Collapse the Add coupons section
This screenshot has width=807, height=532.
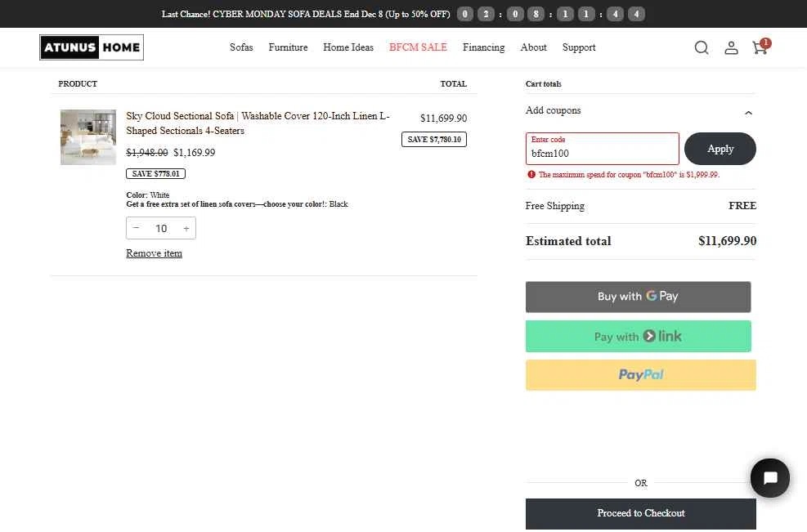pos(748,112)
